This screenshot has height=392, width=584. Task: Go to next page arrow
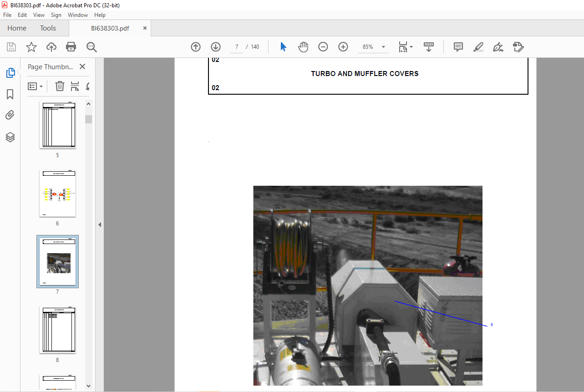click(x=216, y=47)
